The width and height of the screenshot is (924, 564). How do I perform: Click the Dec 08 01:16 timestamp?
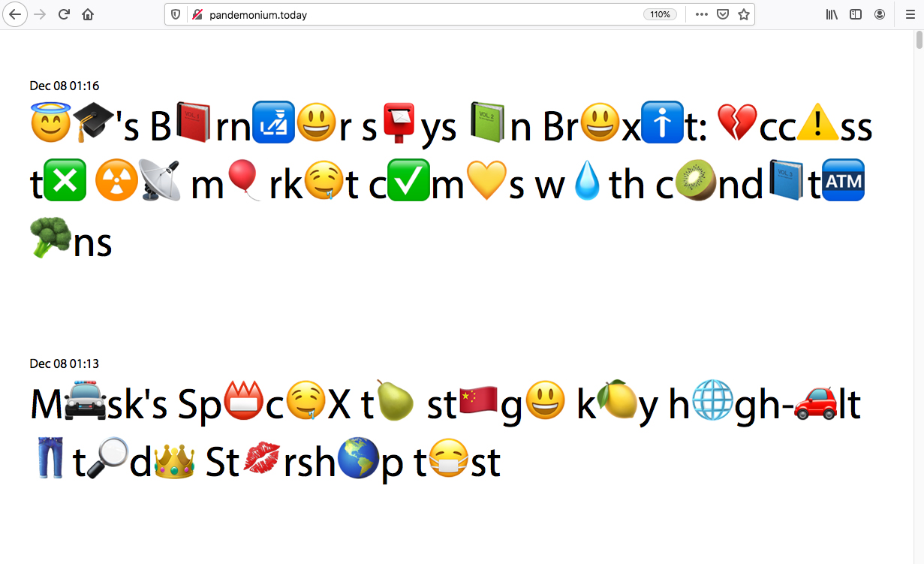tap(65, 86)
